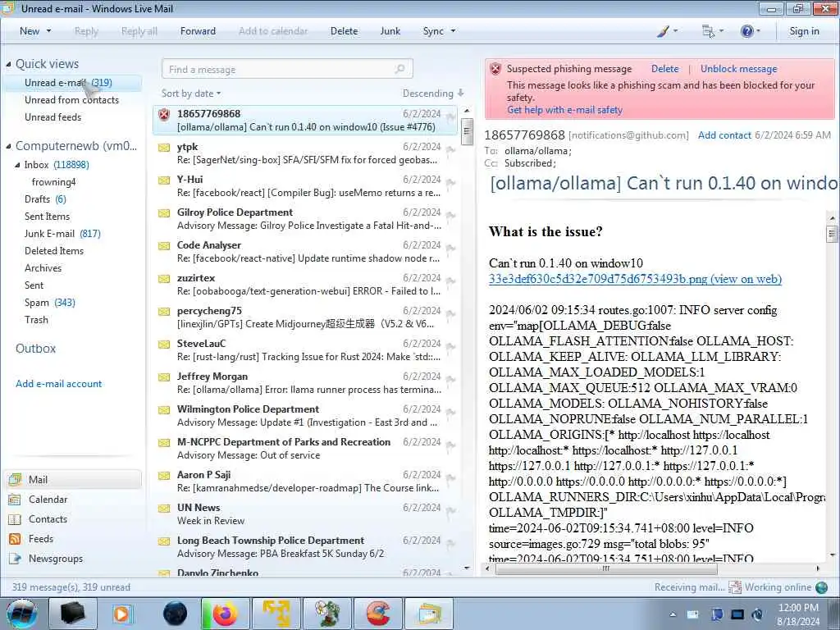This screenshot has width=840, height=630.
Task: Click Junk in the toolbar
Action: [390, 31]
